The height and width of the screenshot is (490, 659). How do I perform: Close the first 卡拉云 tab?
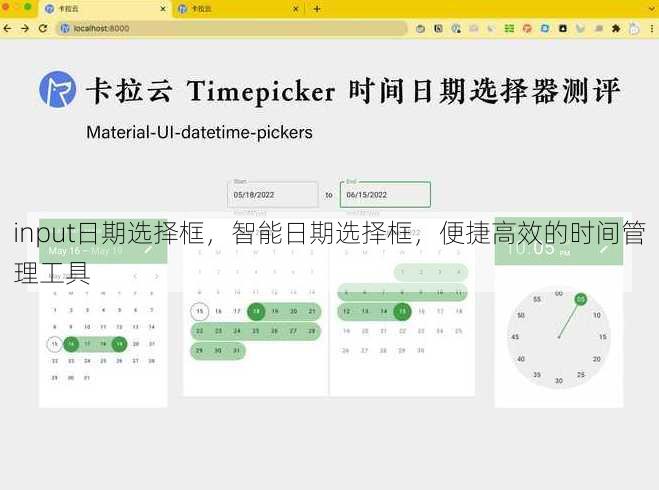tap(163, 9)
